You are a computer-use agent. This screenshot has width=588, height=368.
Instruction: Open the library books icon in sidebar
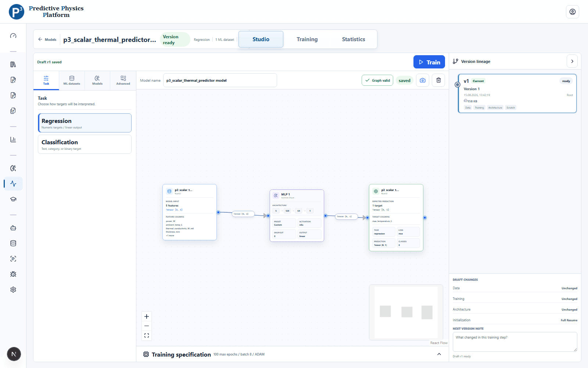point(13,64)
